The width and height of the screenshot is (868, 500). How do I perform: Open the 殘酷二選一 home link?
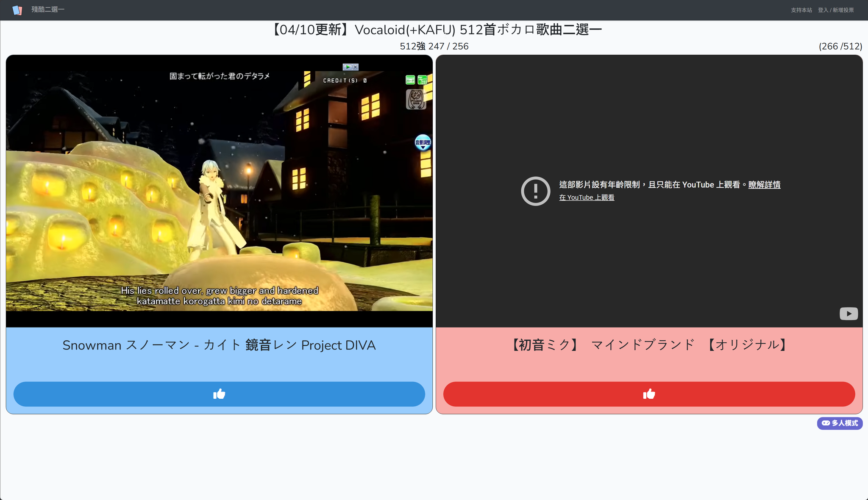click(x=48, y=9)
